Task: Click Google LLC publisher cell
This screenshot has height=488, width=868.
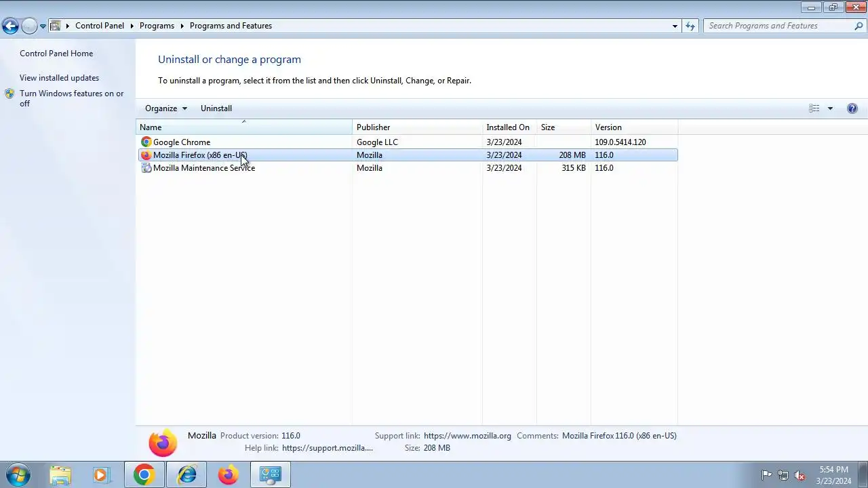Action: pyautogui.click(x=377, y=142)
